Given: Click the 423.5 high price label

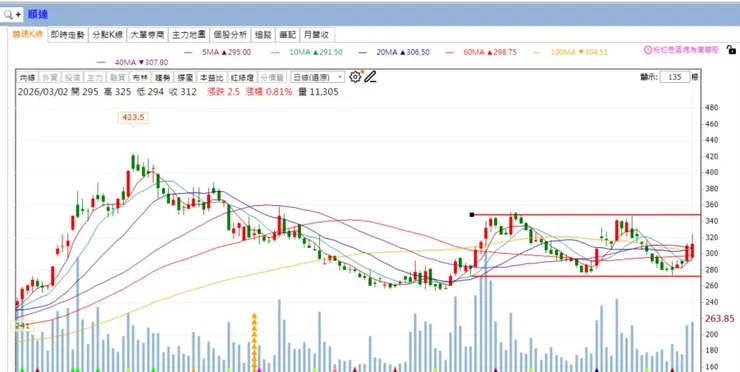Looking at the screenshot, I should point(133,117).
